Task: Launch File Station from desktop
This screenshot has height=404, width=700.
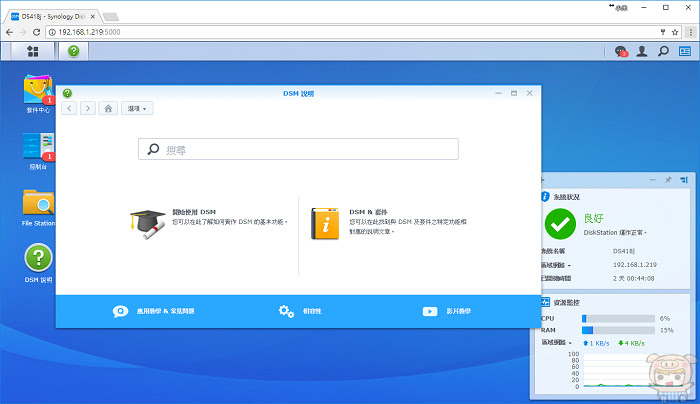Action: (x=38, y=208)
